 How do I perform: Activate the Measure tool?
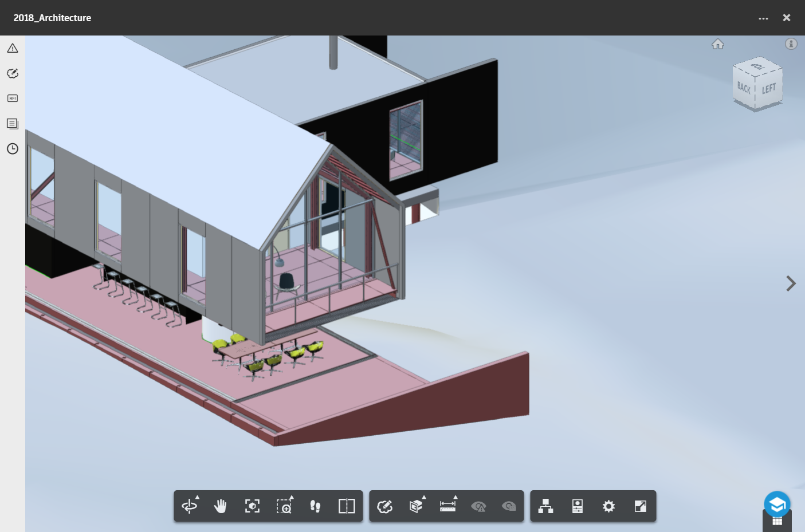(447, 506)
